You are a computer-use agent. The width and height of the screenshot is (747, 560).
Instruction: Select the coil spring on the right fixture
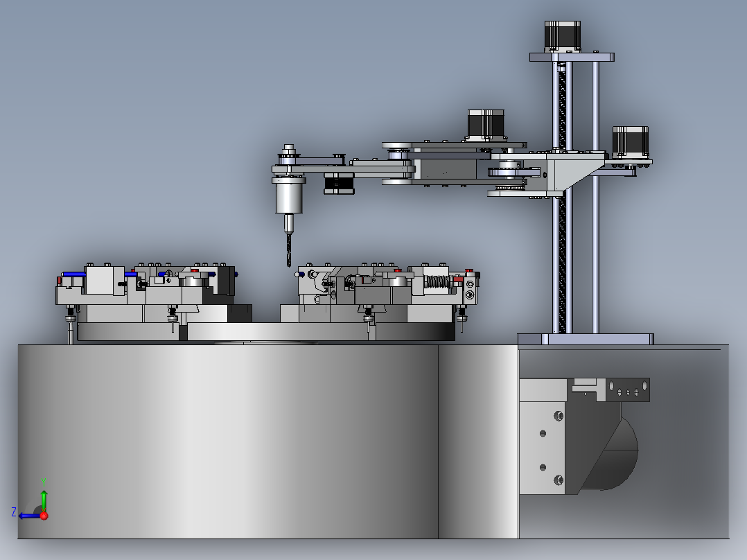click(x=438, y=281)
